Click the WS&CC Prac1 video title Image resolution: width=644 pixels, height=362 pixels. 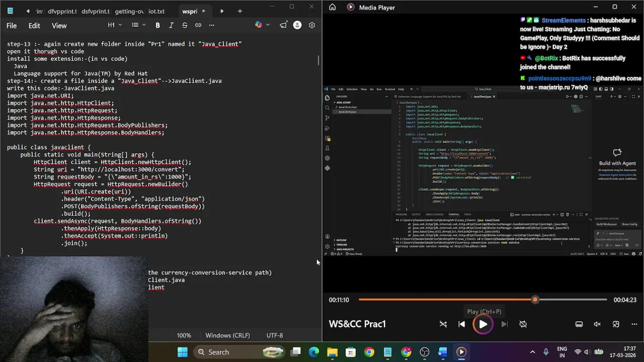click(357, 324)
